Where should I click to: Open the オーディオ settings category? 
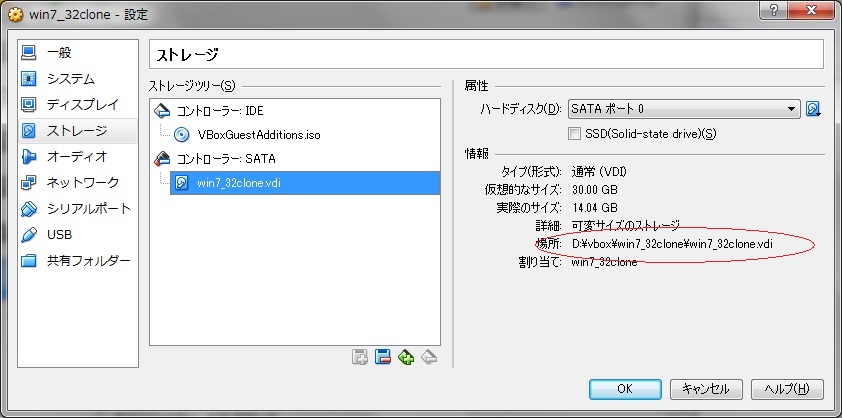tap(78, 156)
